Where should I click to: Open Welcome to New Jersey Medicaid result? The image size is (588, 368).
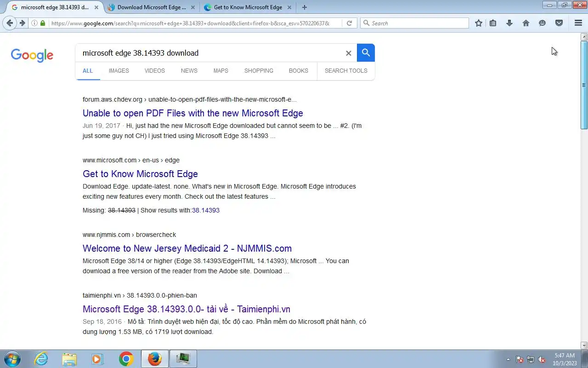187,248
